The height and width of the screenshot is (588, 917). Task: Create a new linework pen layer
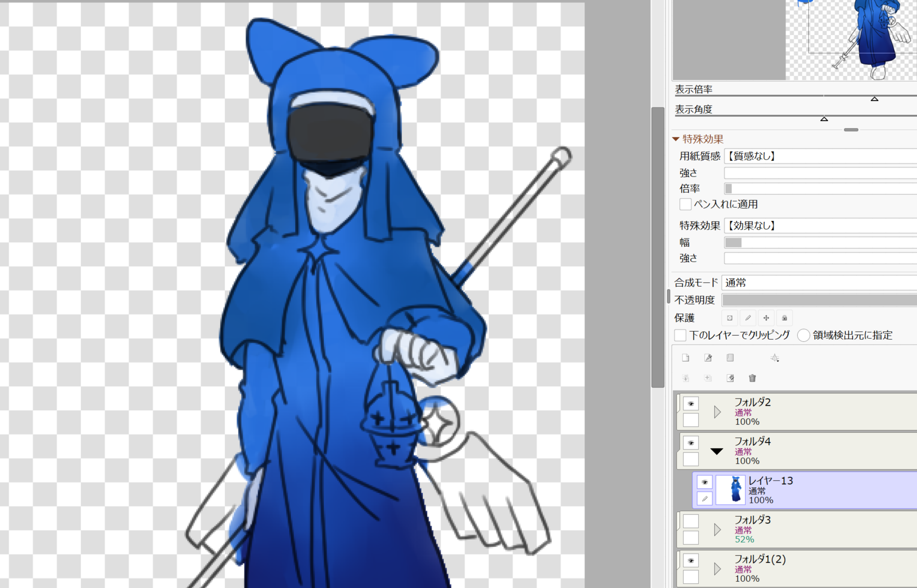coord(708,358)
